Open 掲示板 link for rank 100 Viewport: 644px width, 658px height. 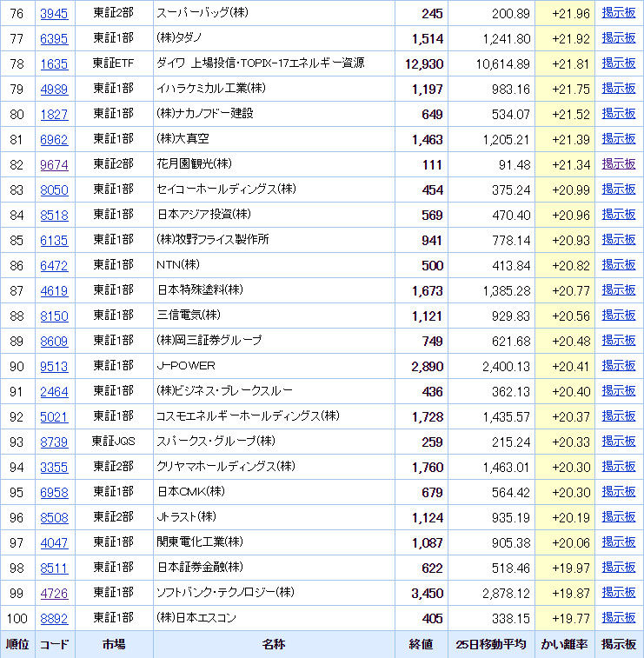[x=619, y=618]
